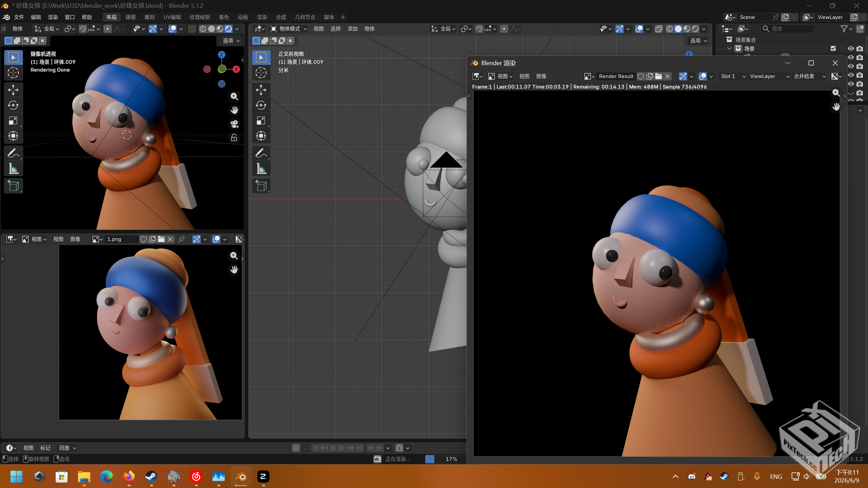
Task: Toggle X-ray in the front viewport header
Action: [x=659, y=29]
